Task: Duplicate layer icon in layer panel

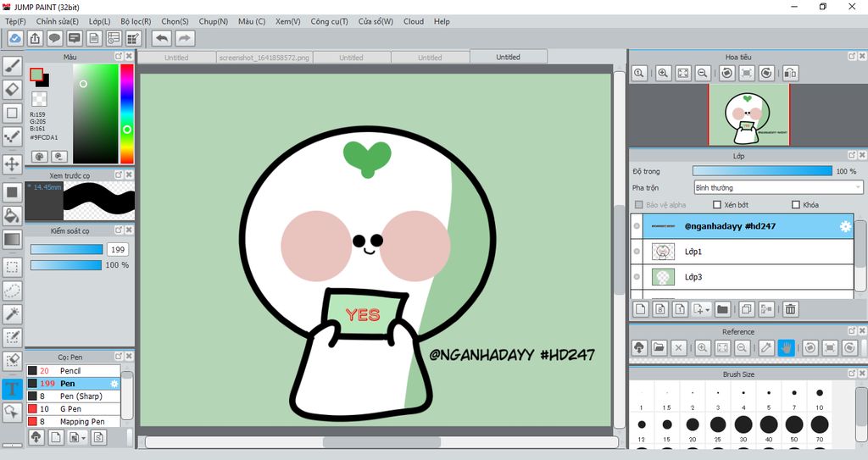Action: 746,309
